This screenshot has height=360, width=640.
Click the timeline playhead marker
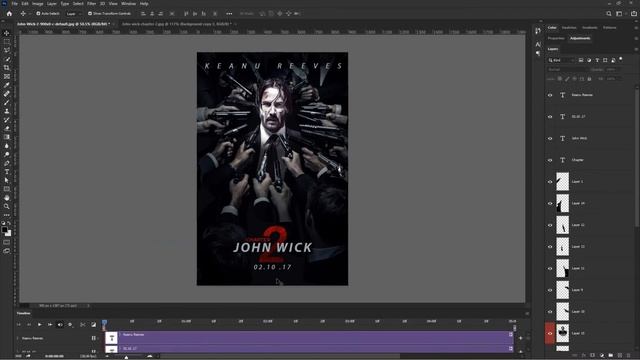[x=104, y=323]
